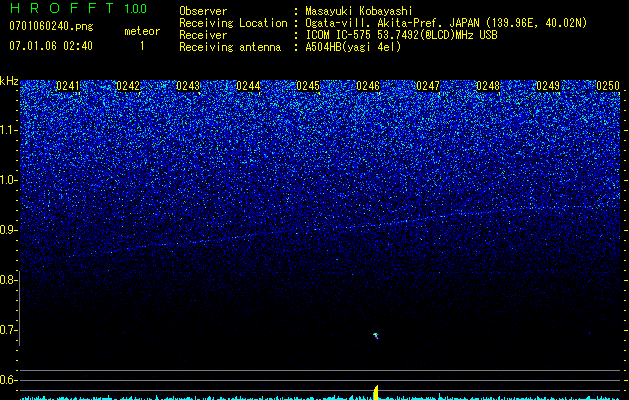Image resolution: width=629 pixels, height=400 pixels.
Task: Click the filename 0701060240.png
Action: pyautogui.click(x=51, y=26)
